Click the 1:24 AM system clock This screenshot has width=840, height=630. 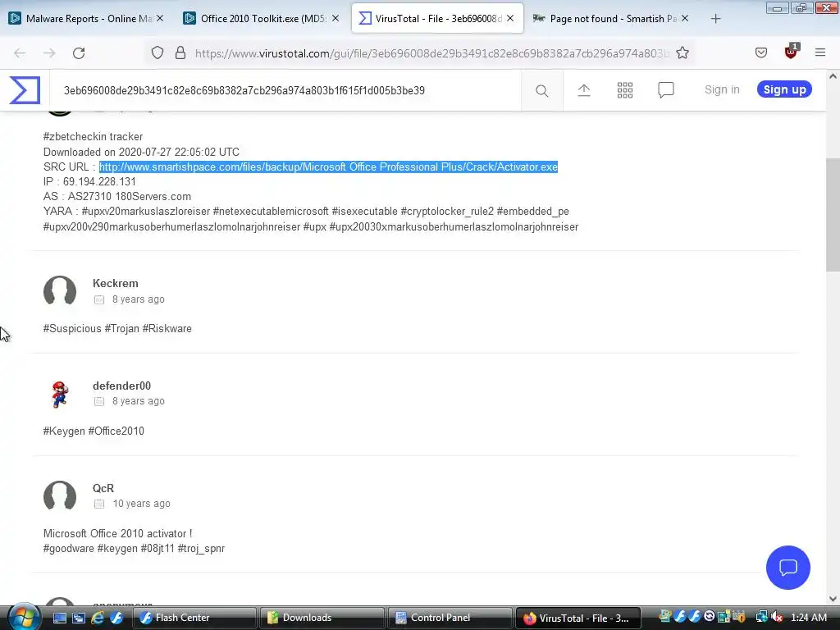(x=809, y=619)
